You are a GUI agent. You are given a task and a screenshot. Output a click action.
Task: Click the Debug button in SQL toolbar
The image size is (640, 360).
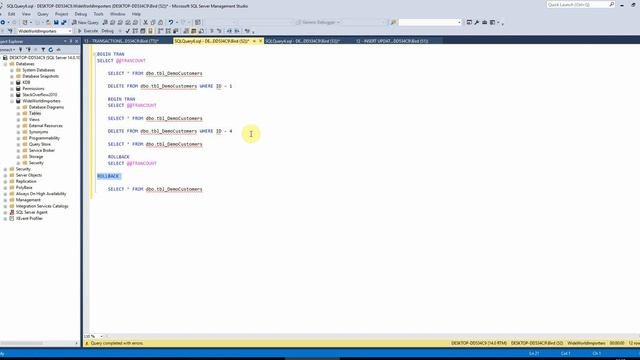[x=107, y=31]
